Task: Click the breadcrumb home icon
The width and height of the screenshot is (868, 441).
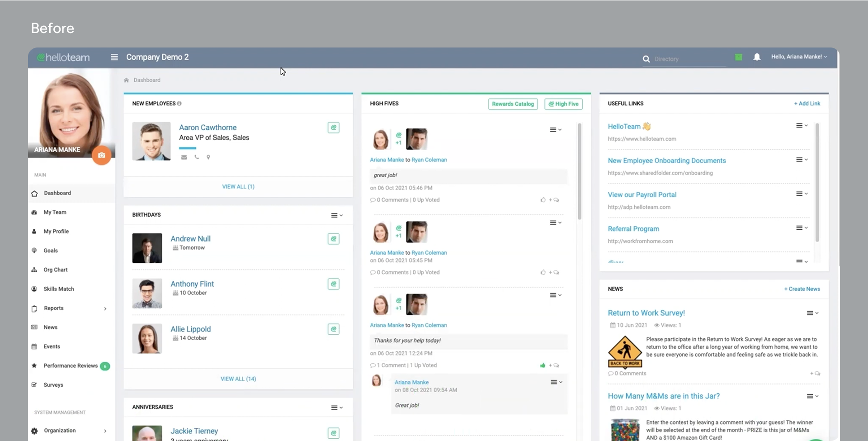Action: coord(126,80)
